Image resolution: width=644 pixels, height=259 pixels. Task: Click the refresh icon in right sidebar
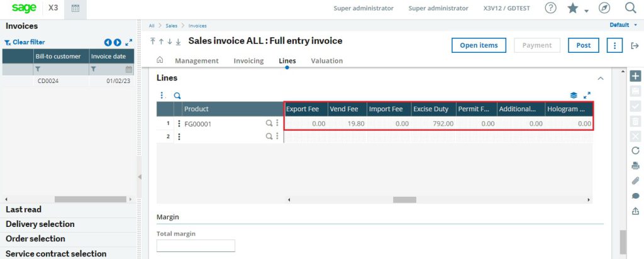point(635,151)
